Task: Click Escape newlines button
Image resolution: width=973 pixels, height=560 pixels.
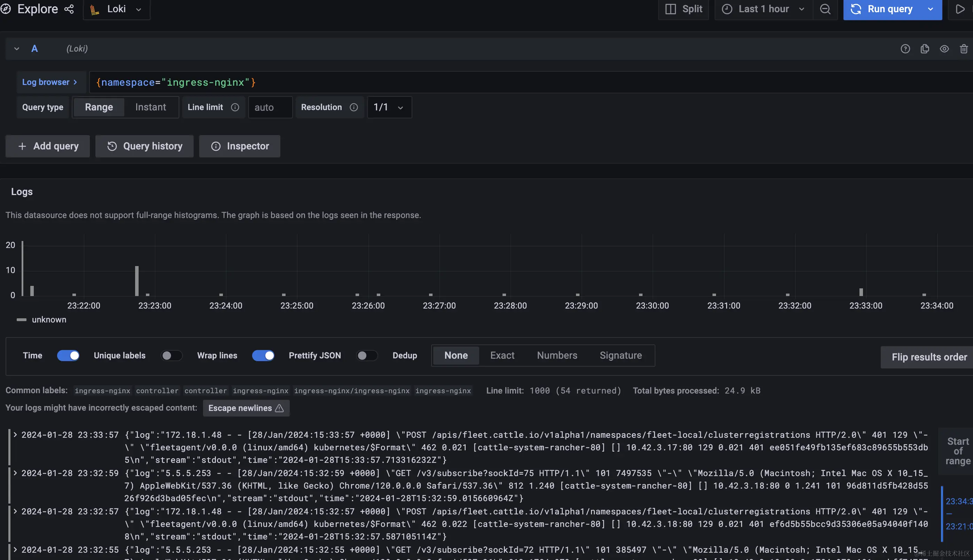Action: (x=246, y=408)
